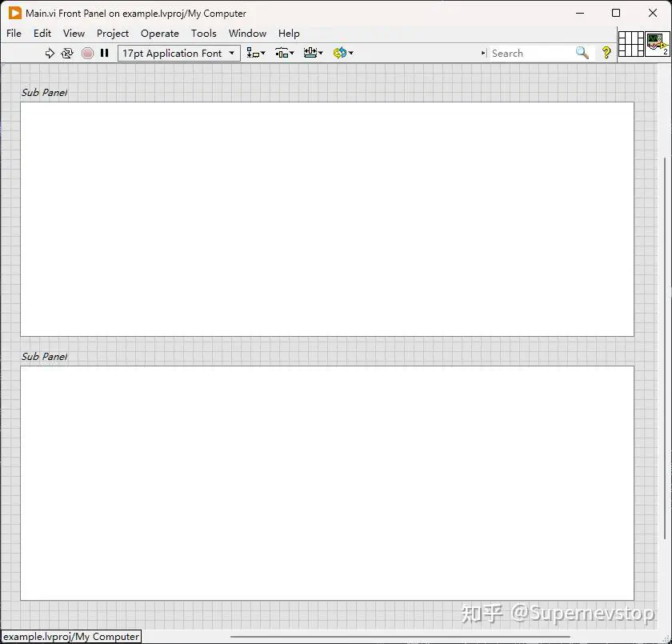Click the connector pane grid icon
672x644 pixels.
(631, 44)
